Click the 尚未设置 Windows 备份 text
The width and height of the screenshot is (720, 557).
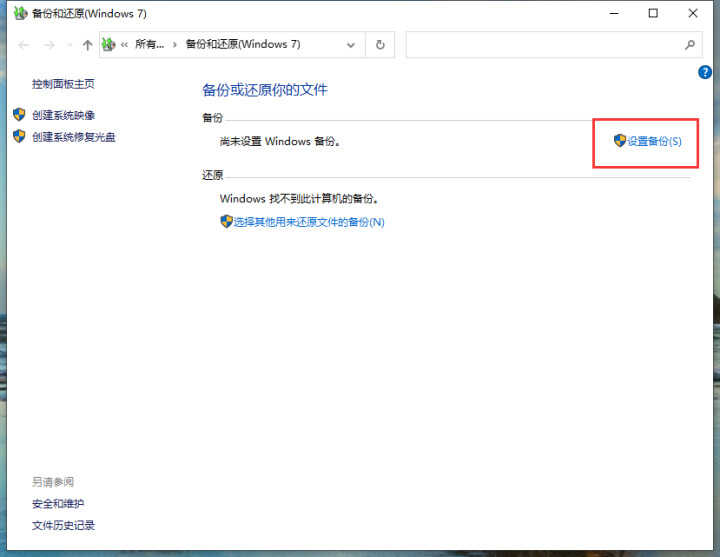pyautogui.click(x=280, y=141)
